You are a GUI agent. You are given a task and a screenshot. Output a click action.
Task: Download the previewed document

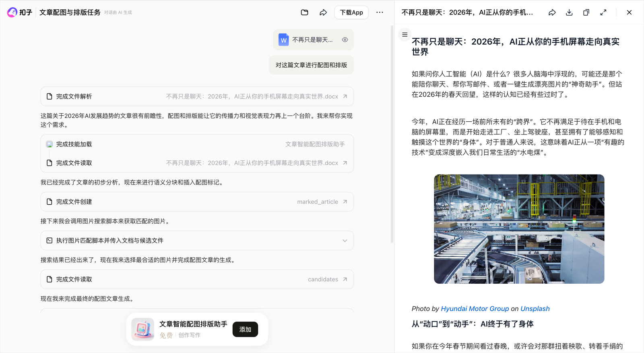pos(569,12)
